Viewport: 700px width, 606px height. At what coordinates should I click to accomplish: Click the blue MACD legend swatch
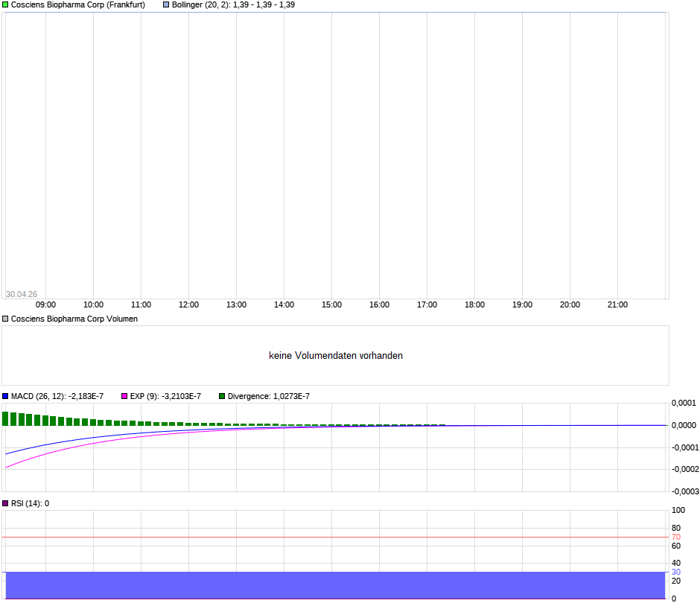click(x=5, y=396)
